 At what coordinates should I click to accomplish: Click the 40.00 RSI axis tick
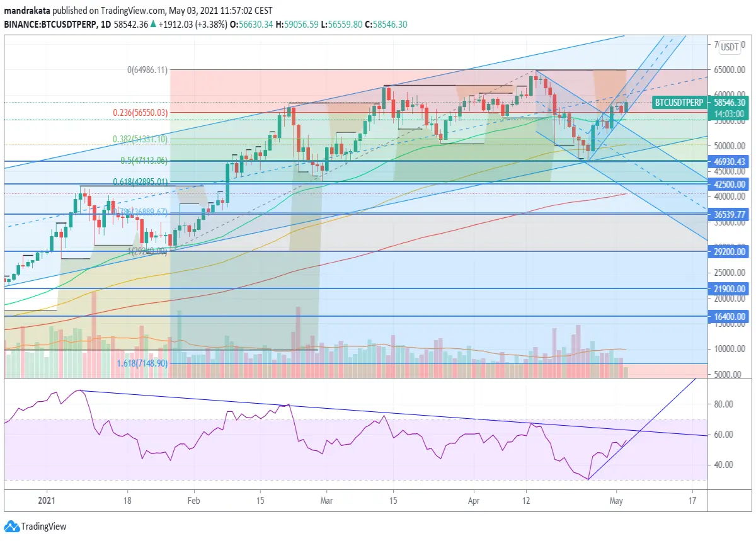click(x=723, y=465)
